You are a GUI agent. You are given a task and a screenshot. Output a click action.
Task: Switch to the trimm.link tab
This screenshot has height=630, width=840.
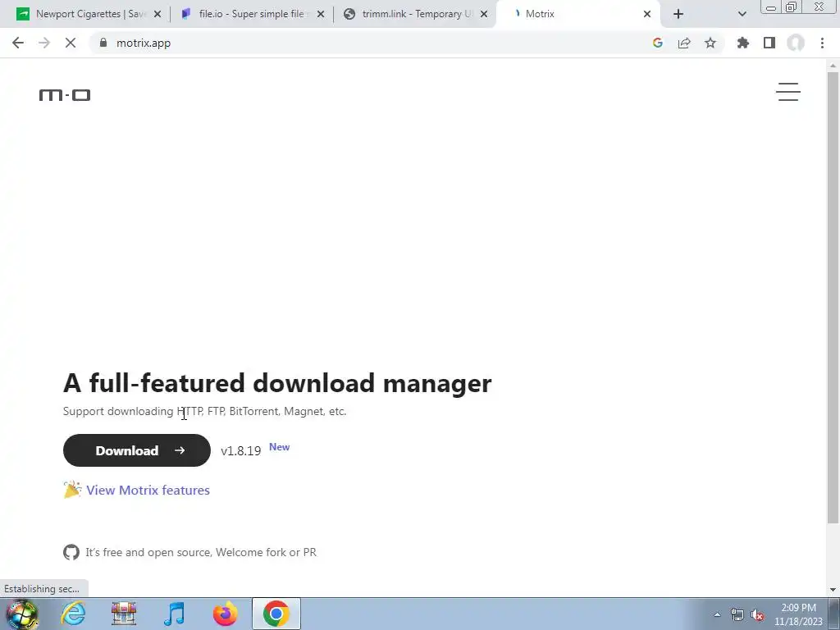tap(413, 14)
